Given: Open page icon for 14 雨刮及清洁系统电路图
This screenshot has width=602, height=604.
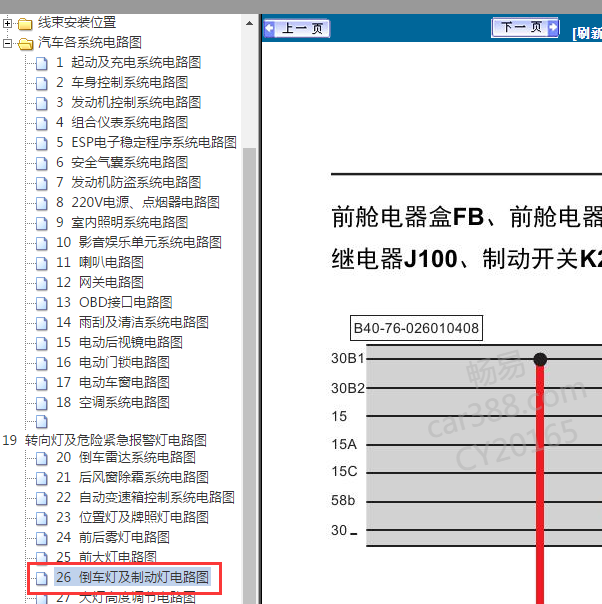Looking at the screenshot, I should point(42,324).
